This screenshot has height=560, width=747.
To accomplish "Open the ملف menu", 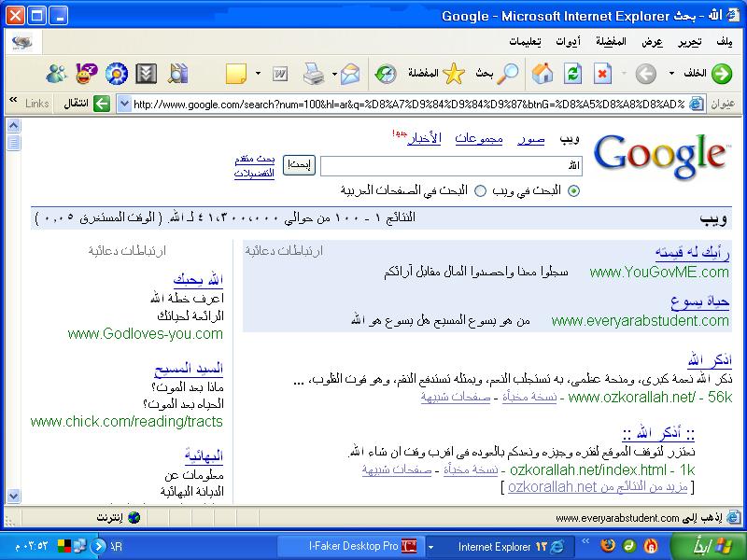I will 725,42.
